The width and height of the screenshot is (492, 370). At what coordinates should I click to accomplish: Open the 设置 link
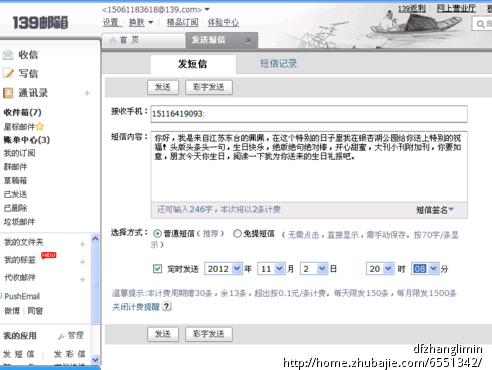(x=111, y=22)
